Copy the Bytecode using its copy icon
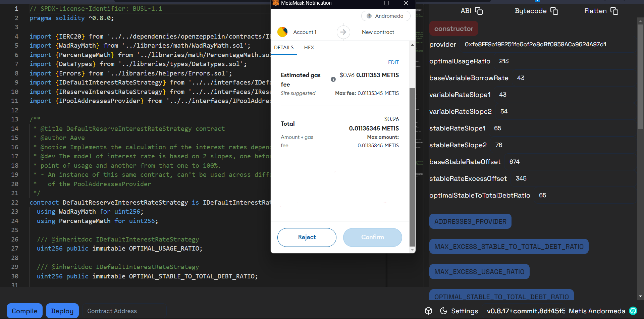644x319 pixels. [554, 11]
